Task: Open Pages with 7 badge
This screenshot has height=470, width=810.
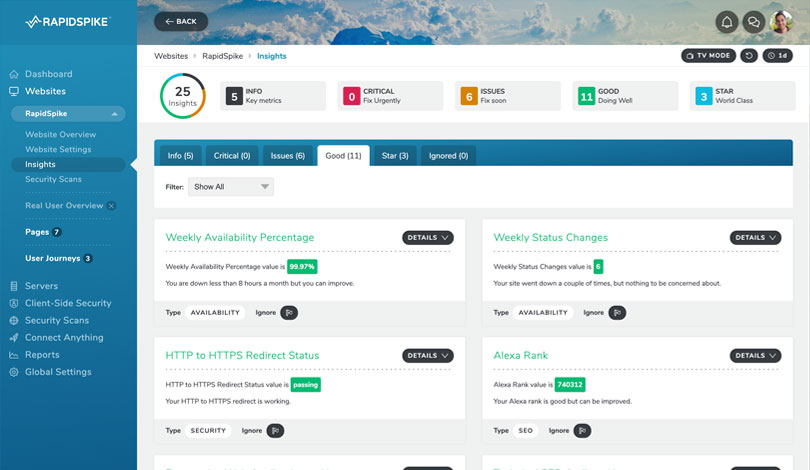Action: pyautogui.click(x=43, y=232)
